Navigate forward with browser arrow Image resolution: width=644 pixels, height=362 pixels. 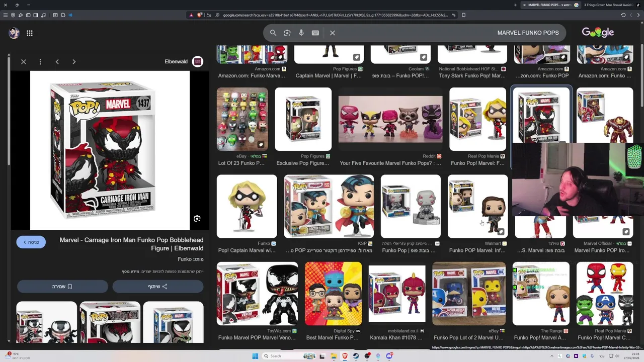631,15
